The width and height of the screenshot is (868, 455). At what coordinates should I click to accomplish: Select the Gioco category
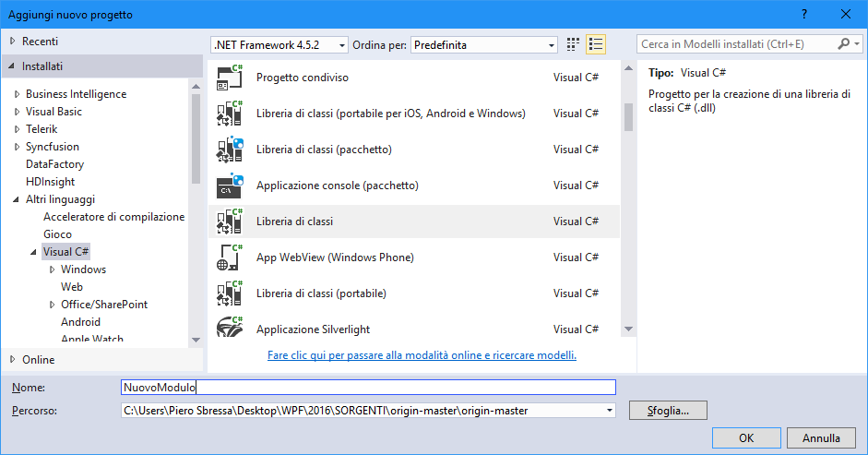point(57,234)
